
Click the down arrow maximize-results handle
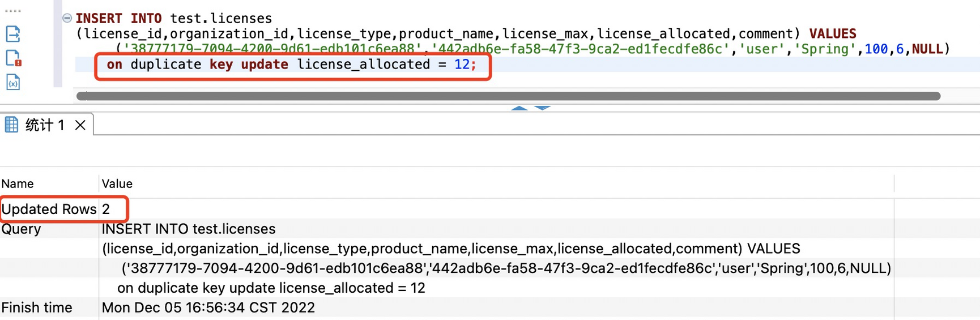(542, 108)
